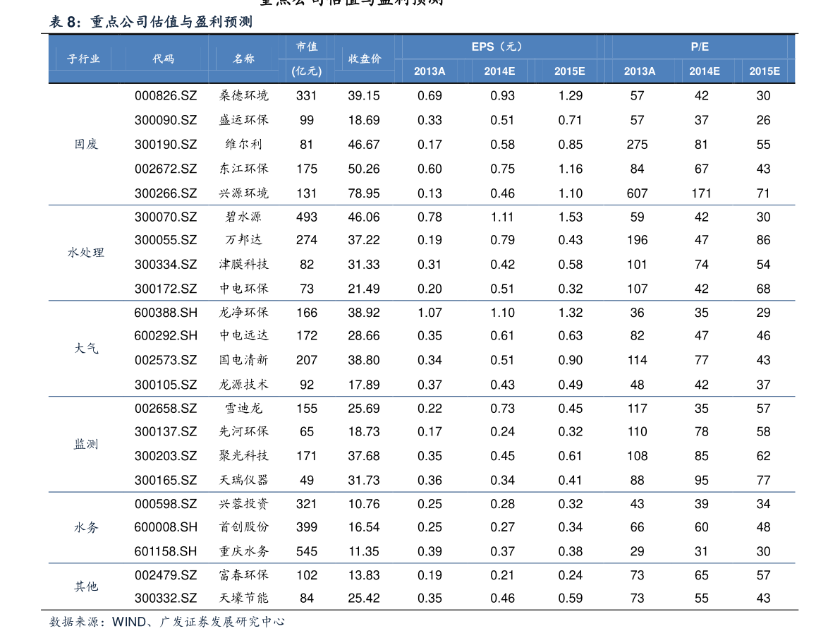Select the 代码 column header
Image resolution: width=840 pixels, height=643 pixels.
(164, 59)
